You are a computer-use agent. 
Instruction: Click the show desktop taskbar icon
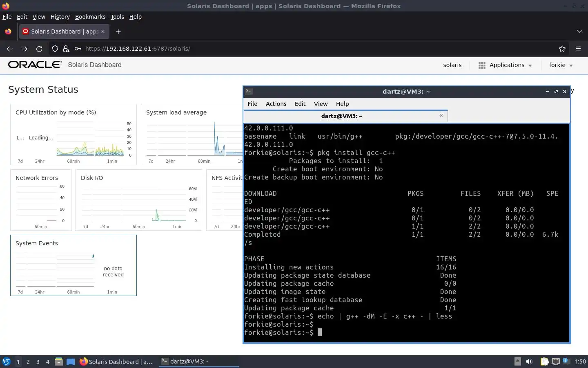(71, 361)
